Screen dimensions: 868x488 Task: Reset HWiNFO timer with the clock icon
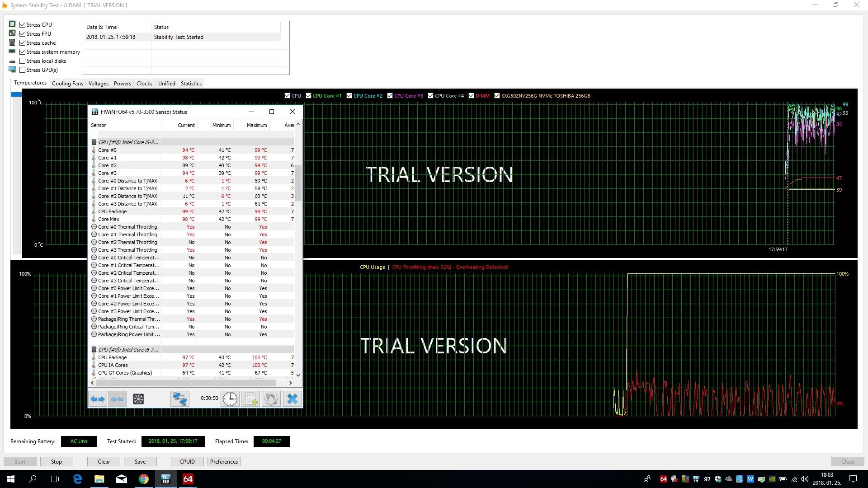coord(230,399)
